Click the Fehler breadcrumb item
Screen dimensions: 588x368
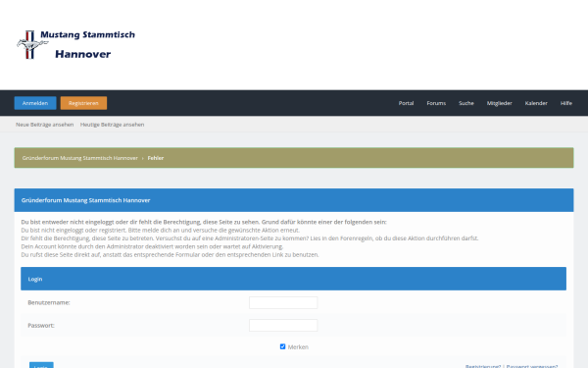coord(156,158)
